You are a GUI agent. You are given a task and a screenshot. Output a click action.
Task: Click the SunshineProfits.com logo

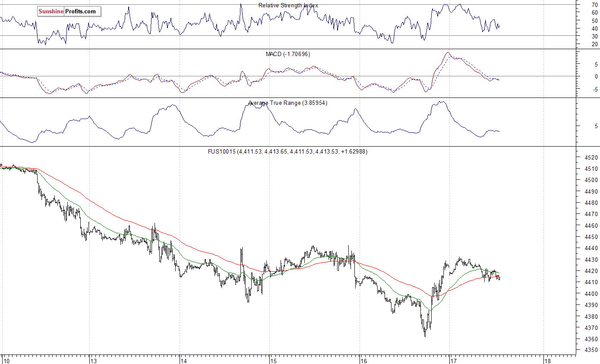[x=69, y=12]
